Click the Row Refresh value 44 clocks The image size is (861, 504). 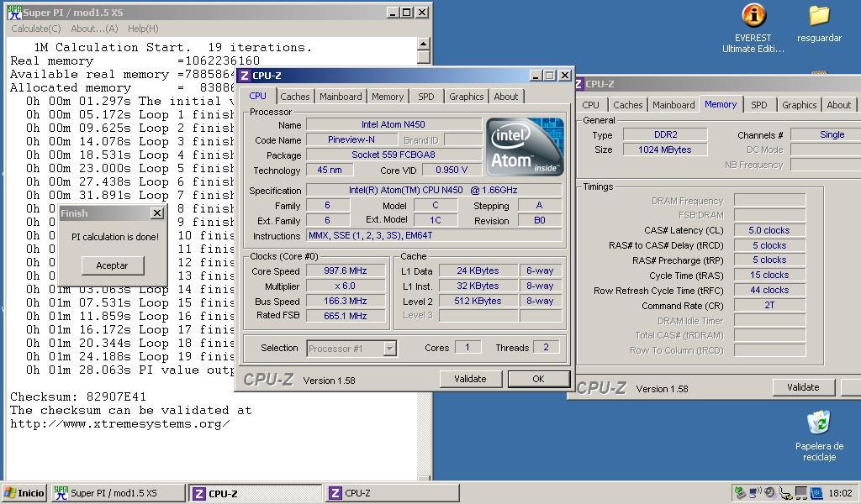[x=769, y=290]
